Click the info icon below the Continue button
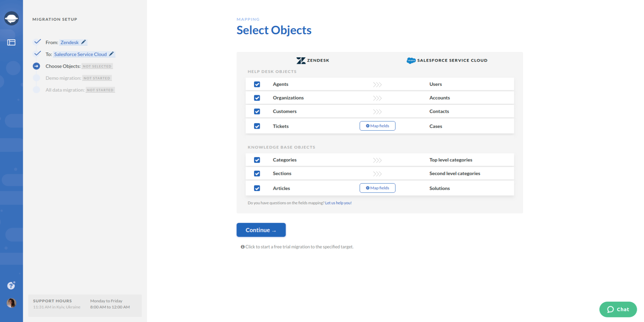 (243, 247)
